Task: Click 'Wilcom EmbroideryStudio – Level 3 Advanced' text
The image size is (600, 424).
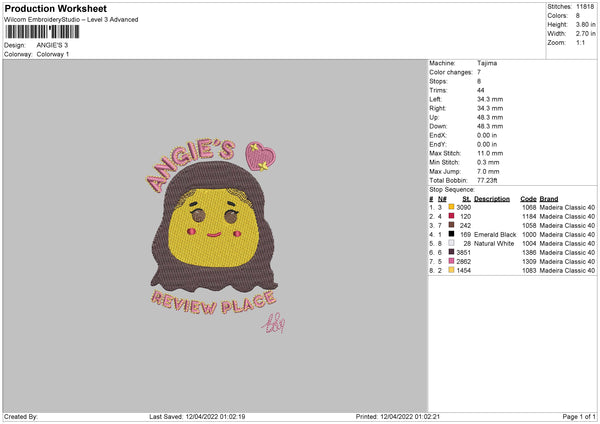Action: pos(71,20)
